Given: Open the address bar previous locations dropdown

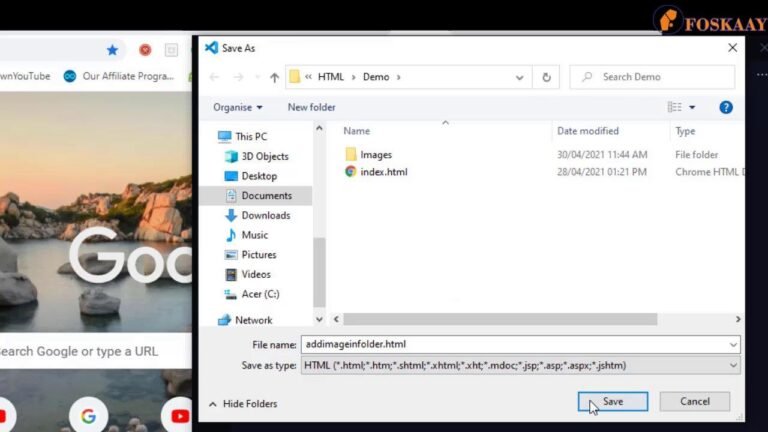Looking at the screenshot, I should (520, 77).
